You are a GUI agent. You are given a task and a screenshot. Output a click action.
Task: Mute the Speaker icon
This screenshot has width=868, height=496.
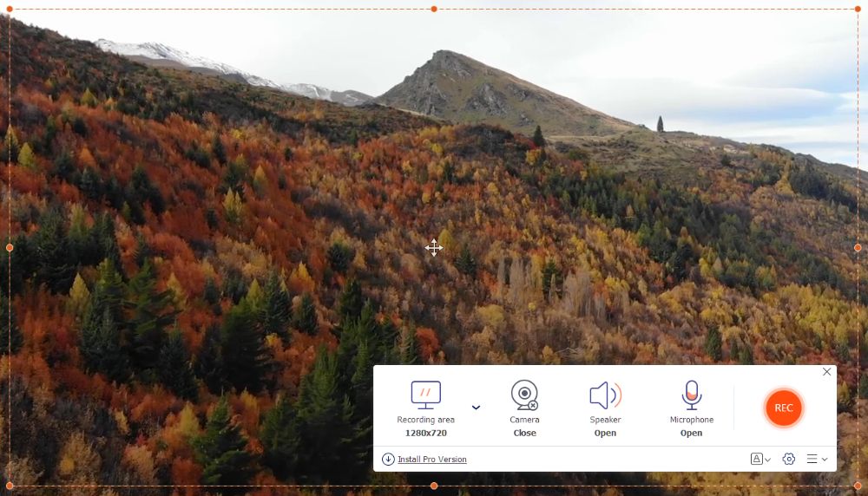coord(605,395)
